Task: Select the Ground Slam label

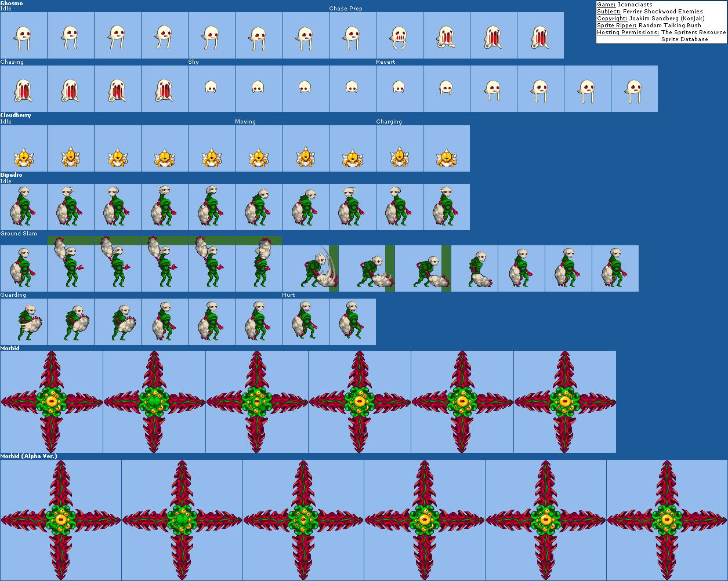Action: [x=19, y=234]
